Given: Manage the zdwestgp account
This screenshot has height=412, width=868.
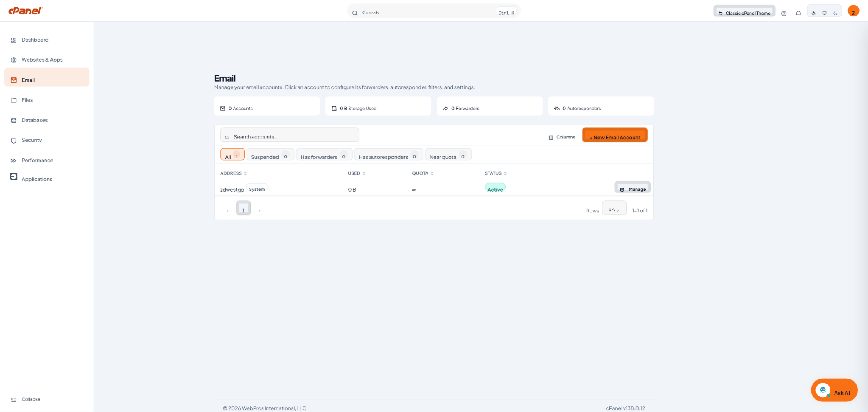Looking at the screenshot, I should 633,188.
